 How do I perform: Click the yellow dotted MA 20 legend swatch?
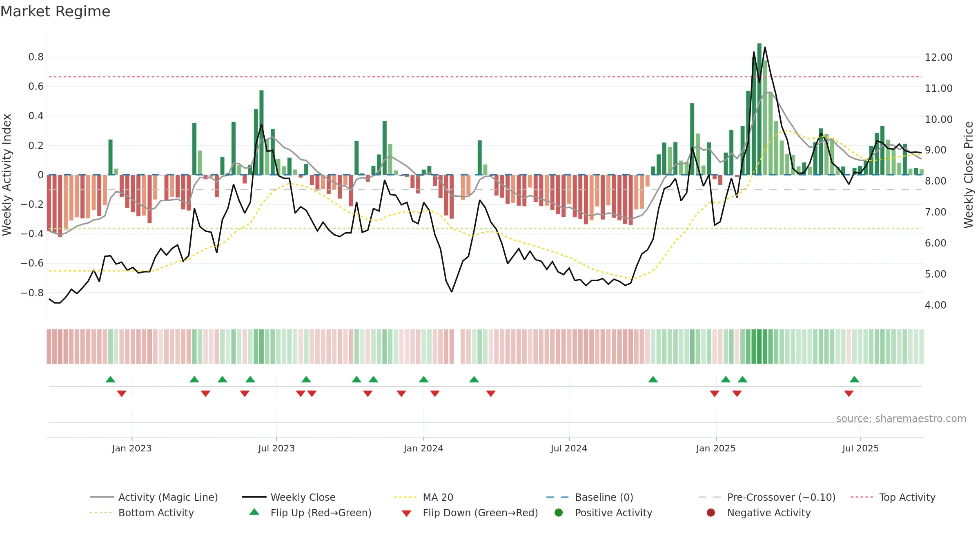pos(405,497)
